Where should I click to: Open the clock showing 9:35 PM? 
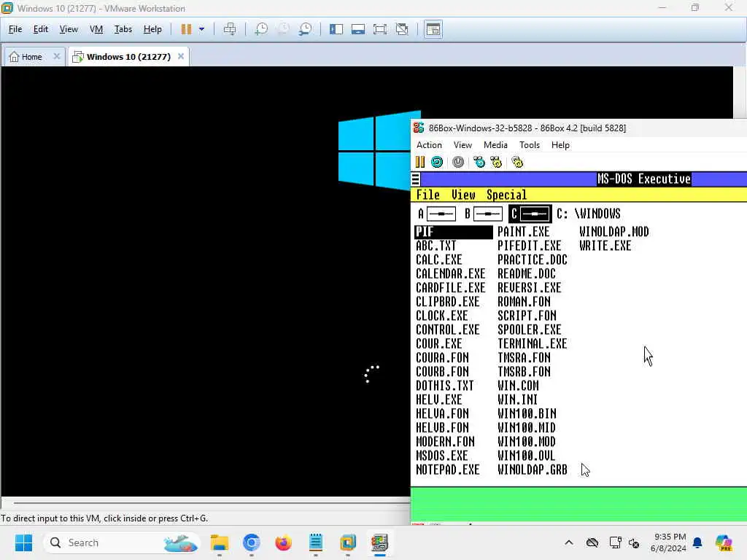(668, 542)
